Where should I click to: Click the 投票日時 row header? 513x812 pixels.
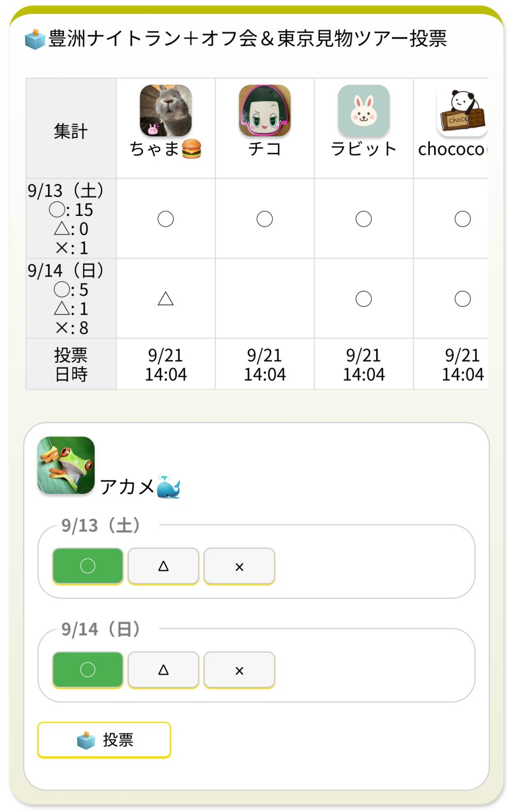(71, 364)
